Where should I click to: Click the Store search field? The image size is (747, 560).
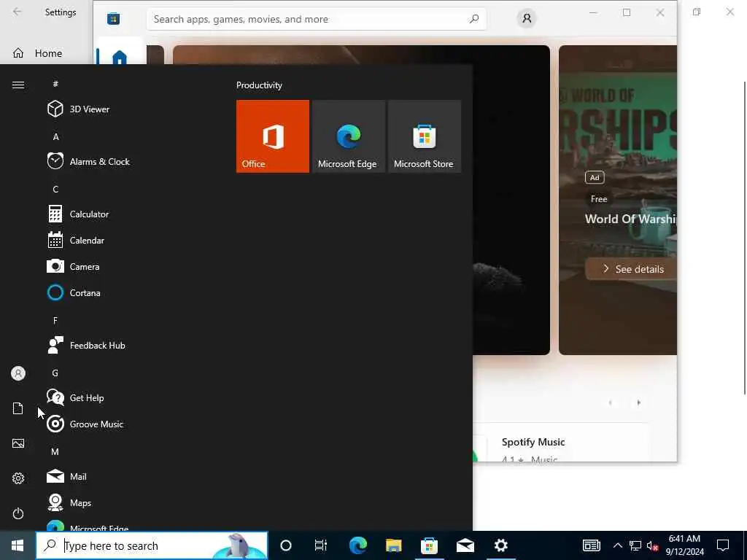click(317, 19)
